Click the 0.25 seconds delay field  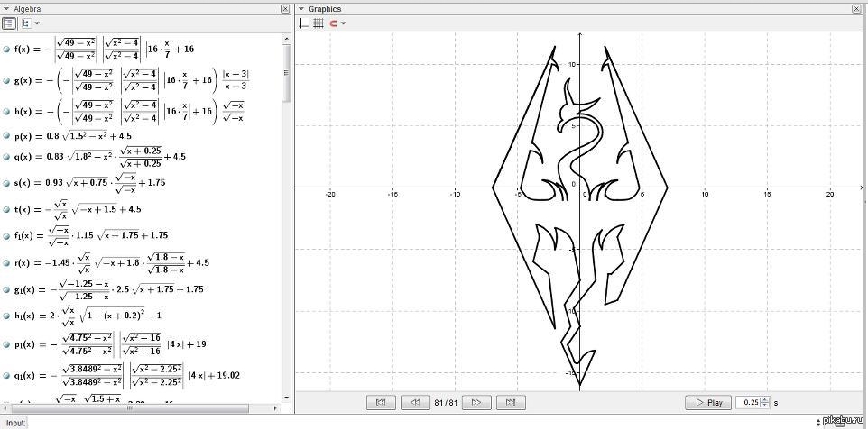click(x=748, y=403)
